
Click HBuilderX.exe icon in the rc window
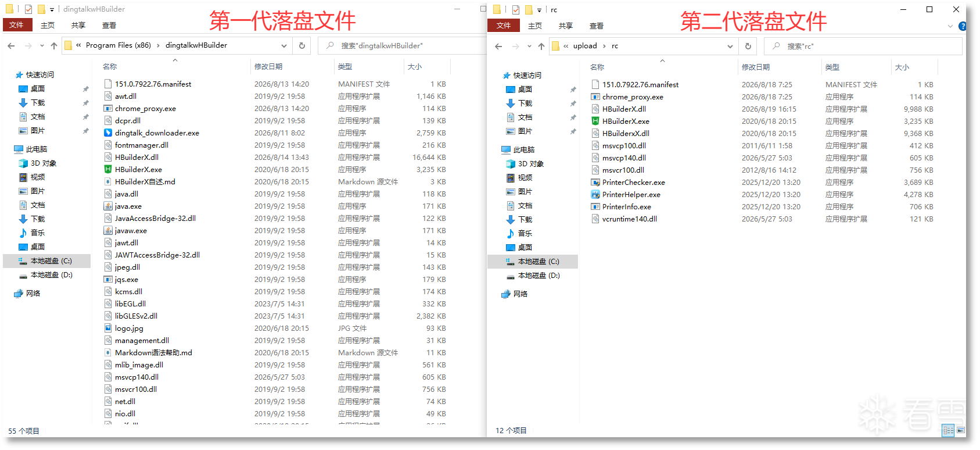tap(595, 121)
